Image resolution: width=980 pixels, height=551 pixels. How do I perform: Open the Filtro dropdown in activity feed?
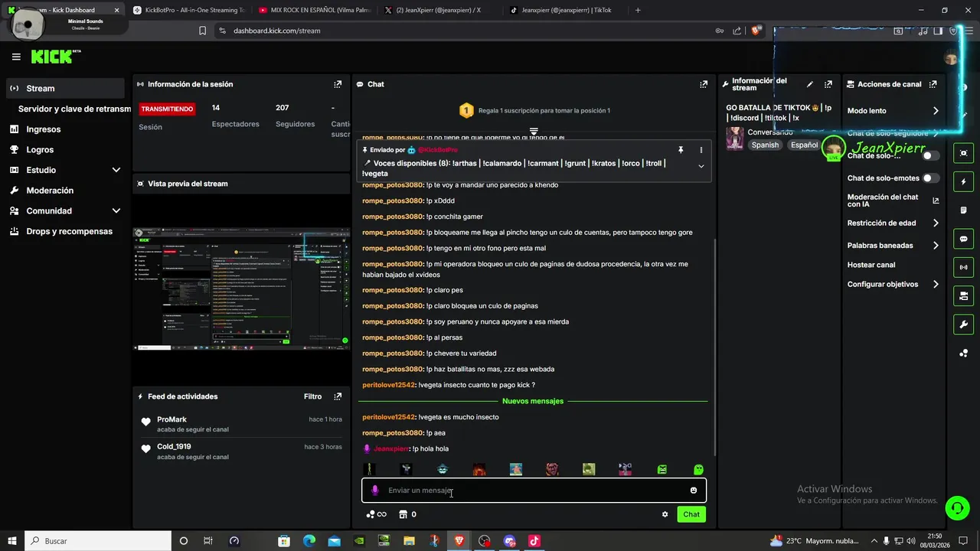[312, 396]
